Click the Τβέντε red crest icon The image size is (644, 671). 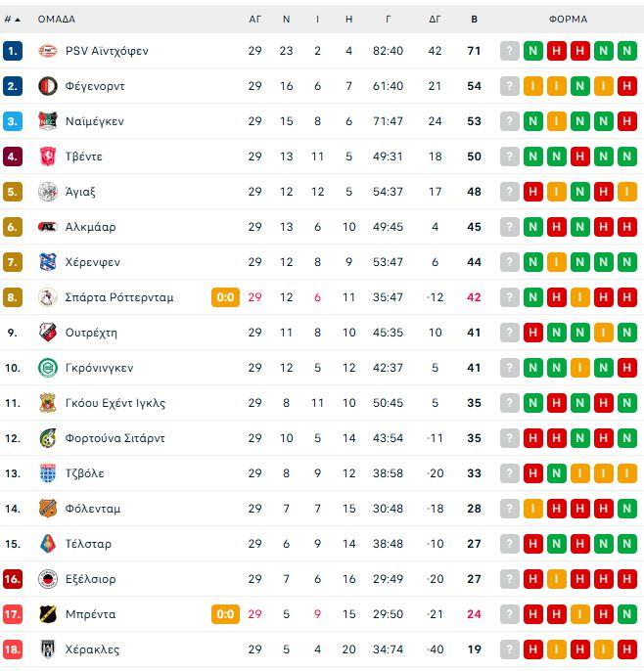pos(47,157)
